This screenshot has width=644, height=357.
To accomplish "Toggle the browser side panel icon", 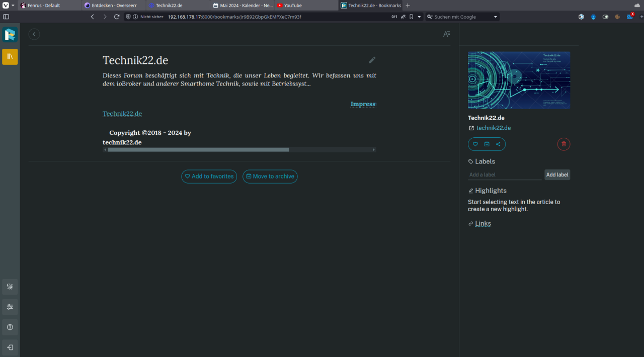I will (6, 17).
